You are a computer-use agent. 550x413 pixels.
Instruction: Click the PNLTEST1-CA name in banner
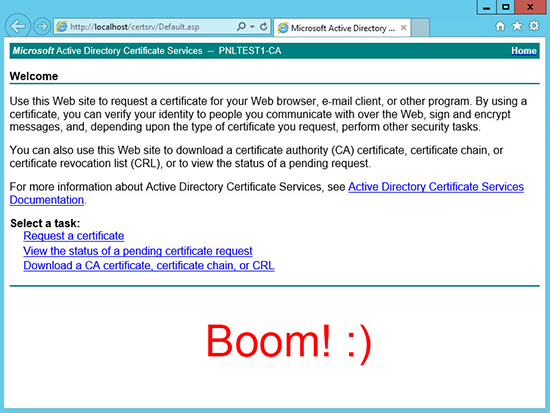click(x=250, y=51)
